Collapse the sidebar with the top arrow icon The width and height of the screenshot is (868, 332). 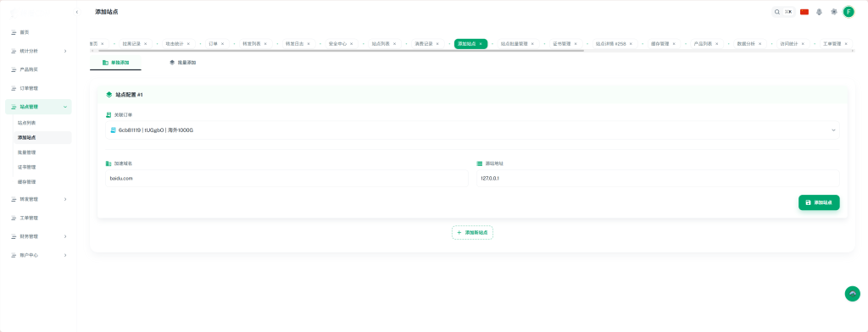tap(77, 12)
